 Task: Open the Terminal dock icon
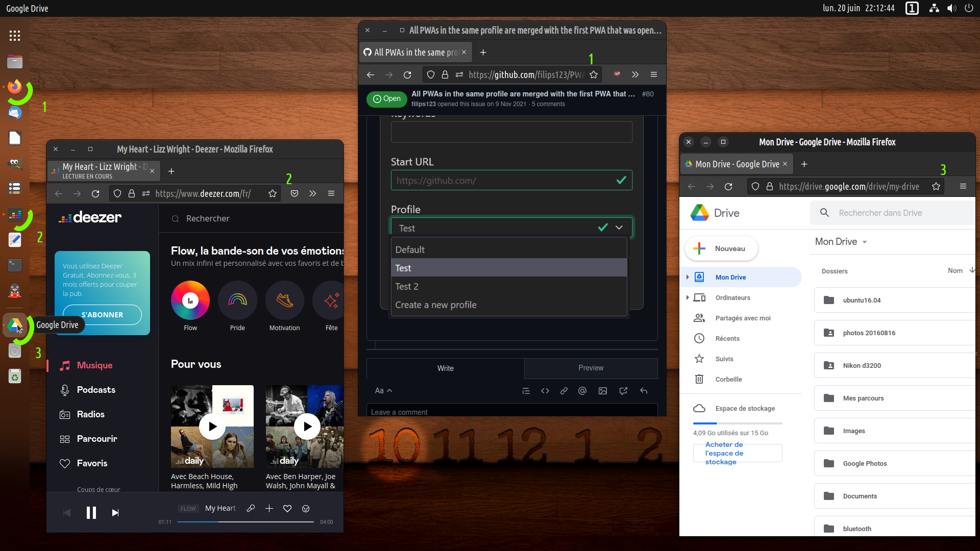[15, 265]
